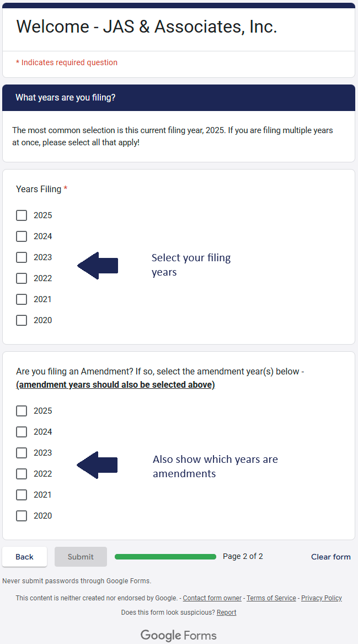Select 2022 as an amendment year

coord(22,474)
